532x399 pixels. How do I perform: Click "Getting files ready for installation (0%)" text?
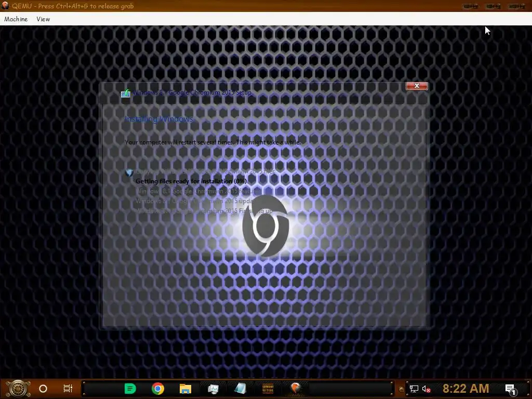click(191, 181)
